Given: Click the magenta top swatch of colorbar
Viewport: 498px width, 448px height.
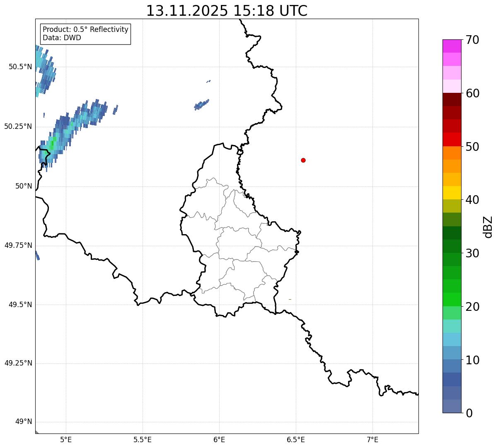Looking at the screenshot, I should click(452, 46).
